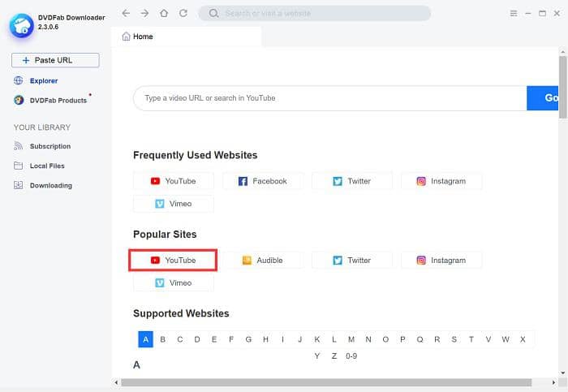This screenshot has width=568, height=392.
Task: Open Subscription in the library
Action: pos(49,146)
